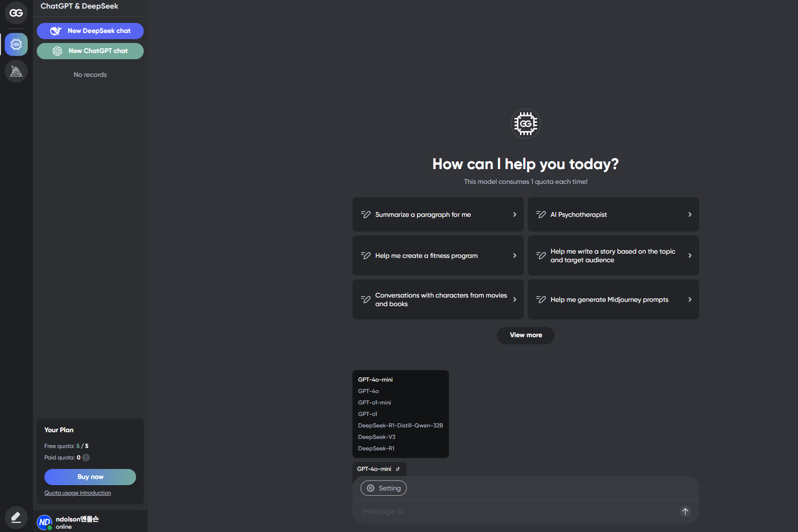Click the pencil icon beside AI Psychotherapist
This screenshot has height=532, width=798.
click(541, 214)
